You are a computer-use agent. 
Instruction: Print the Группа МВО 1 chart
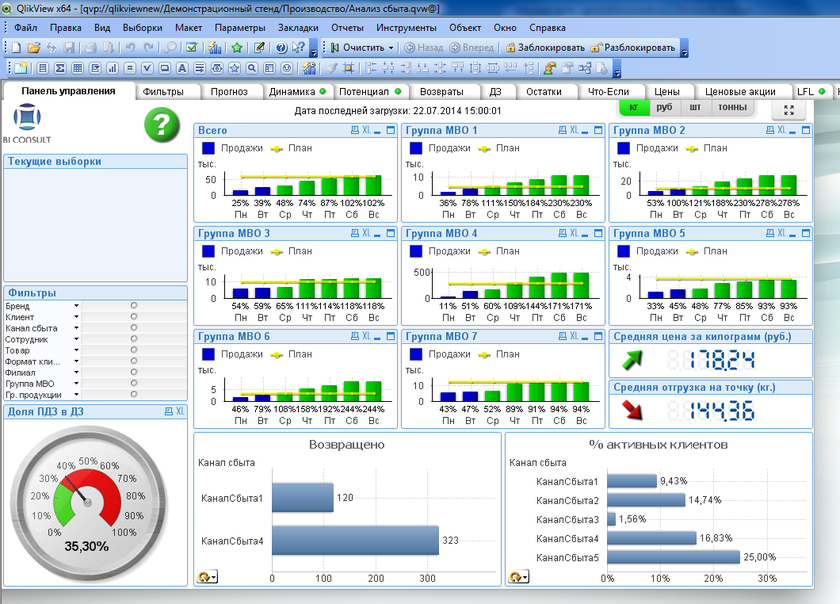point(562,131)
